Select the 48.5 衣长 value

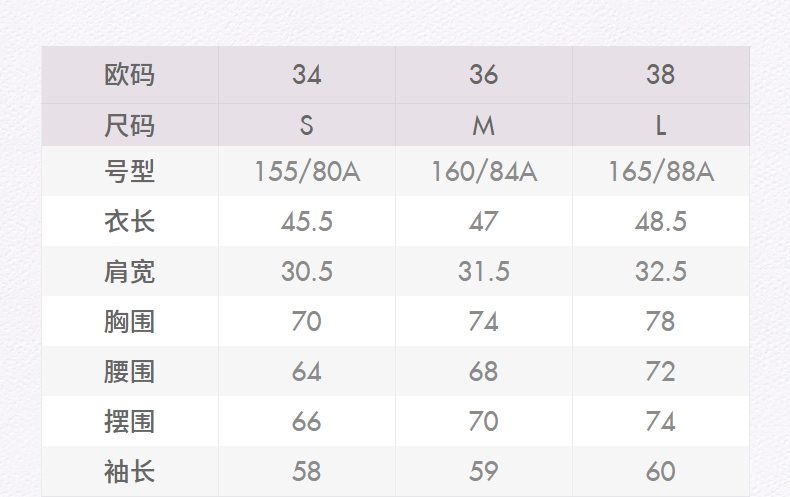pyautogui.click(x=661, y=221)
